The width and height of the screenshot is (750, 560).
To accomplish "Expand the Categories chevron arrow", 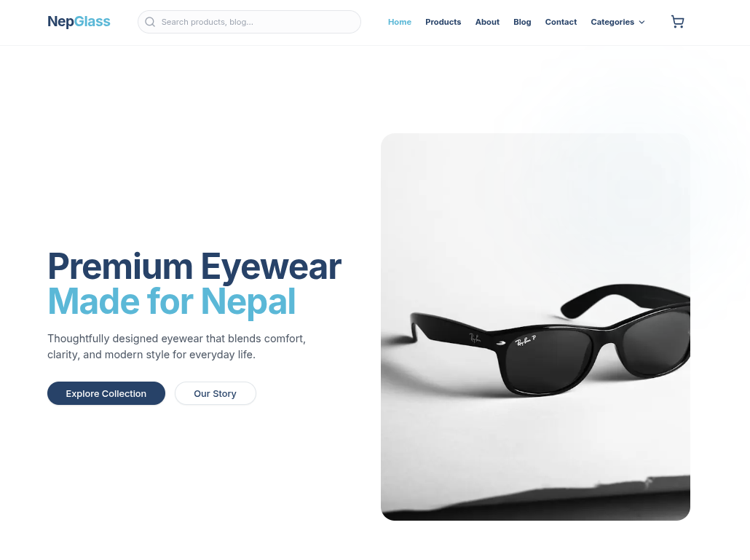I will 642,22.
